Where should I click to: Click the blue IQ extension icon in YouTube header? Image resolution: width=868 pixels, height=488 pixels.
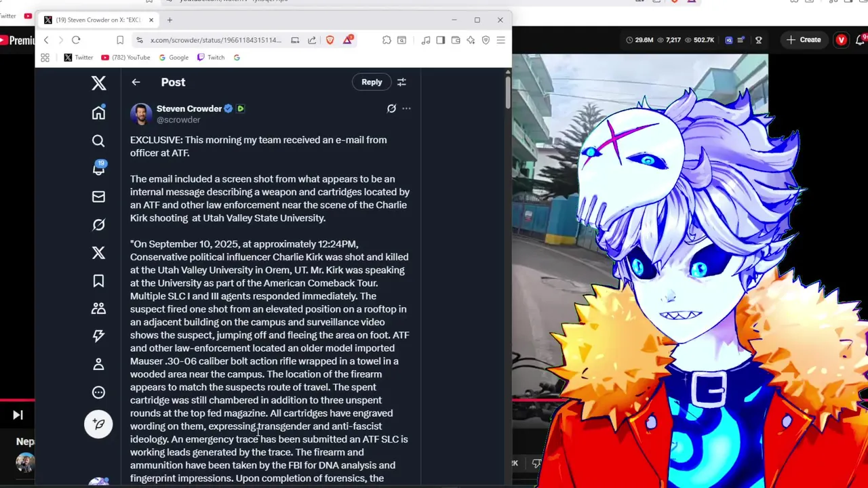click(x=729, y=40)
